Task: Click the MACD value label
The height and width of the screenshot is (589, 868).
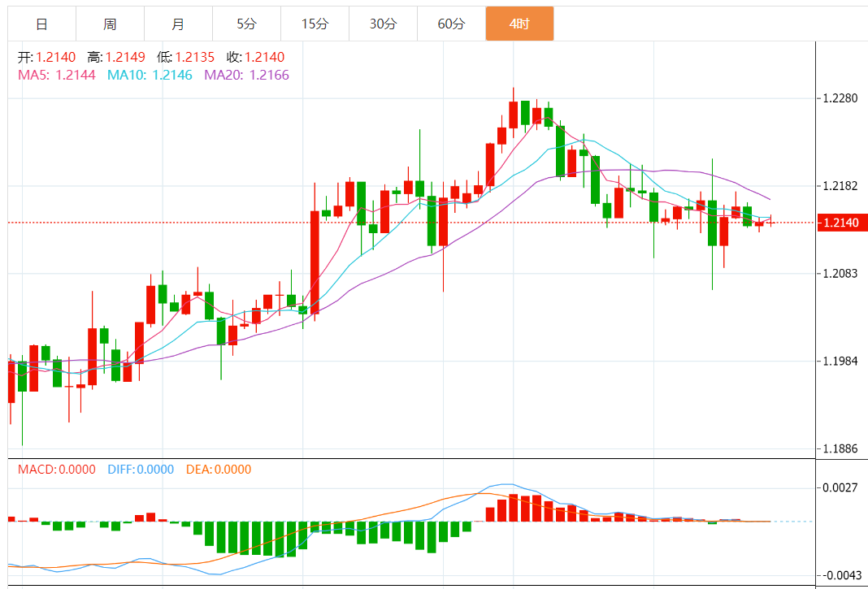Action: (x=57, y=470)
